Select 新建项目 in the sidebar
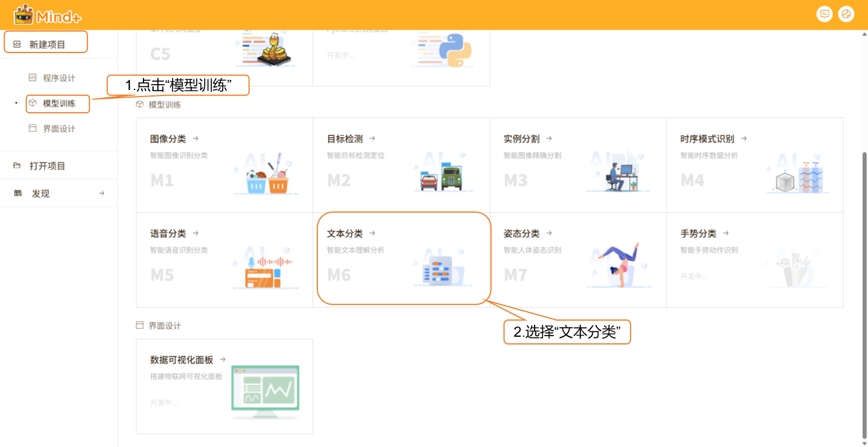Screen dimensions: 868x447 [x=46, y=44]
